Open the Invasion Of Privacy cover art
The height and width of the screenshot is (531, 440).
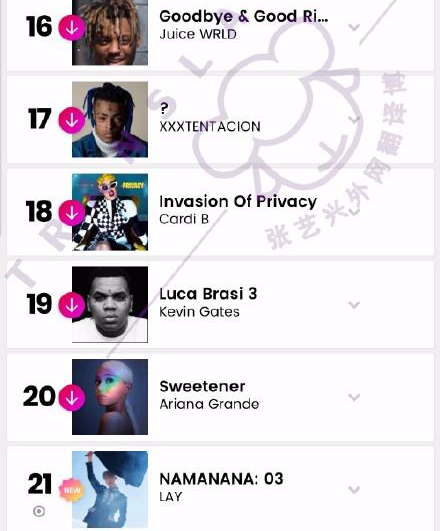tap(110, 212)
